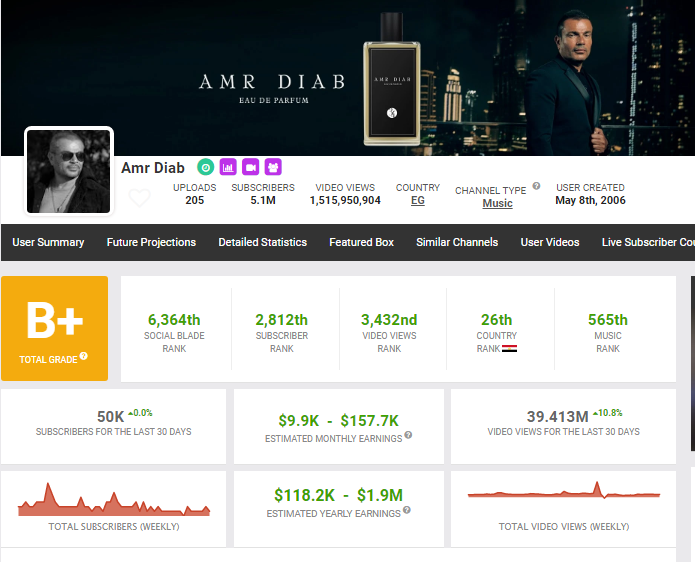This screenshot has width=695, height=562.
Task: Click the green circular badge beside Amr Diab
Action: click(205, 167)
